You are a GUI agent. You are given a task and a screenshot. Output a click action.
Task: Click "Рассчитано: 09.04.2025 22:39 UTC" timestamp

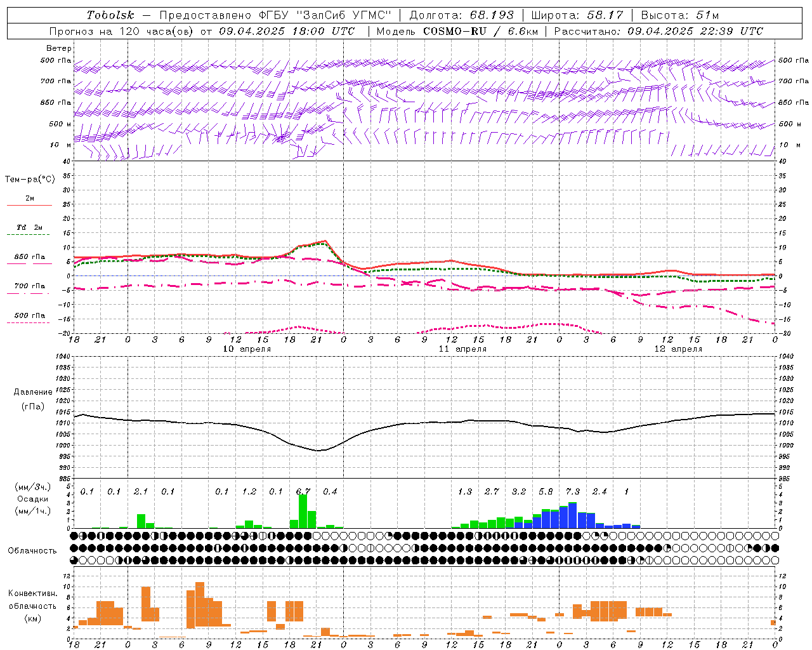click(658, 31)
